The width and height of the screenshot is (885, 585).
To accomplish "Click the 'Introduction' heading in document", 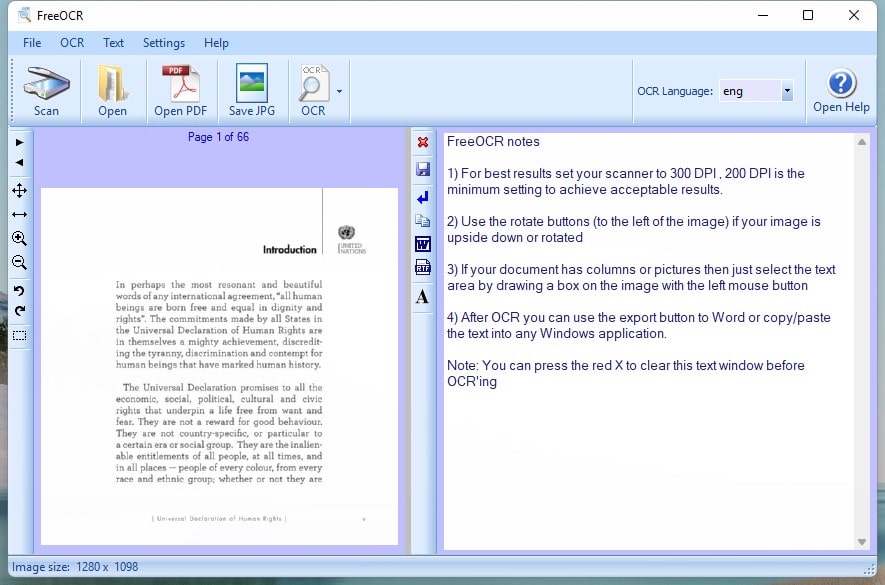I will coord(290,250).
